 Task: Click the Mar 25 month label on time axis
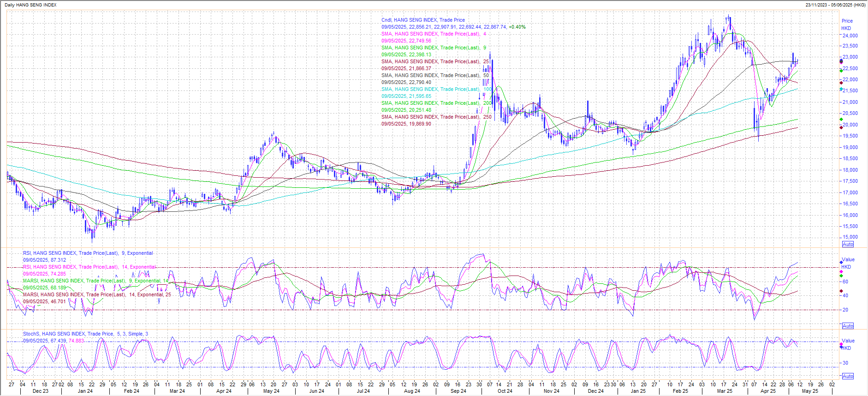(x=725, y=391)
